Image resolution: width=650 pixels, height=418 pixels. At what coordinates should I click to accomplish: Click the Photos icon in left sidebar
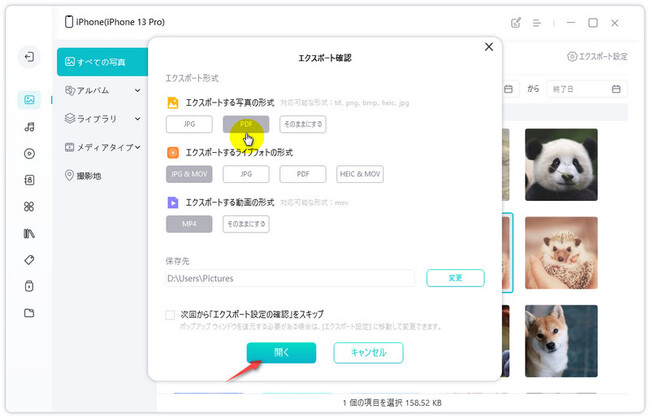29,99
